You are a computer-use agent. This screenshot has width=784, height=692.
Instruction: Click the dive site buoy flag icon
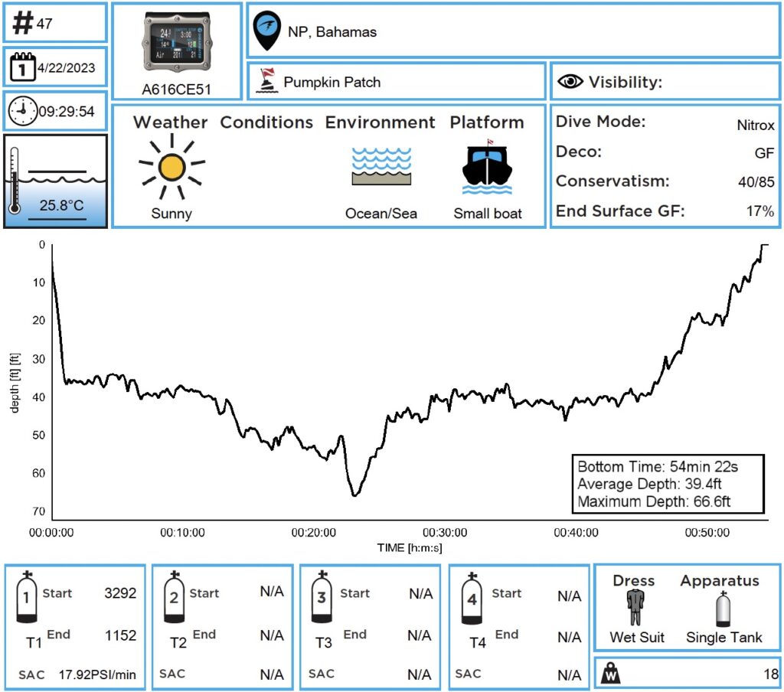tap(266, 81)
